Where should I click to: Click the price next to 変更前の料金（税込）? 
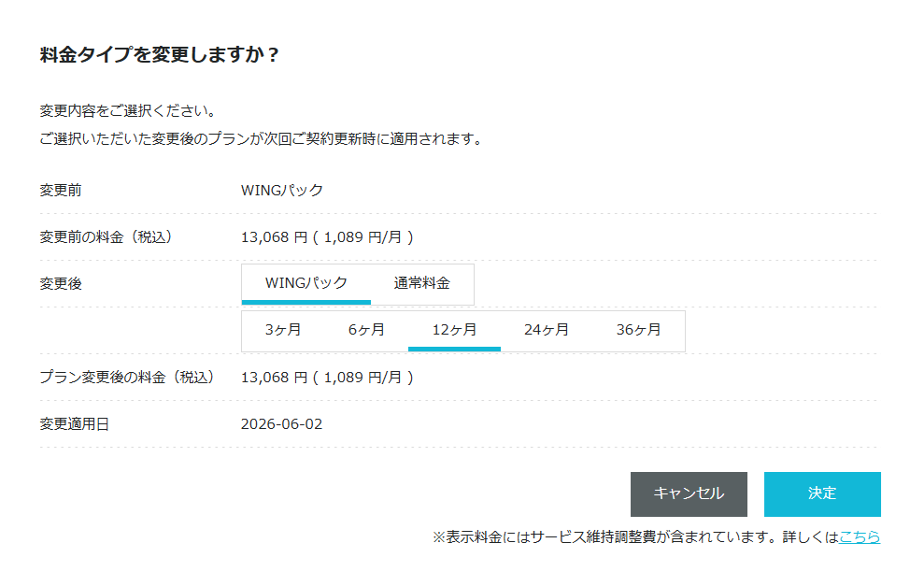click(327, 237)
